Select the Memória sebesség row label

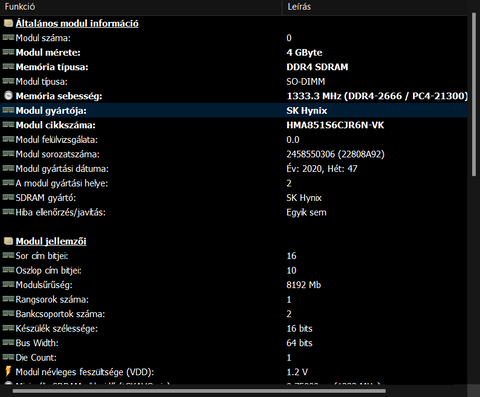(59, 96)
